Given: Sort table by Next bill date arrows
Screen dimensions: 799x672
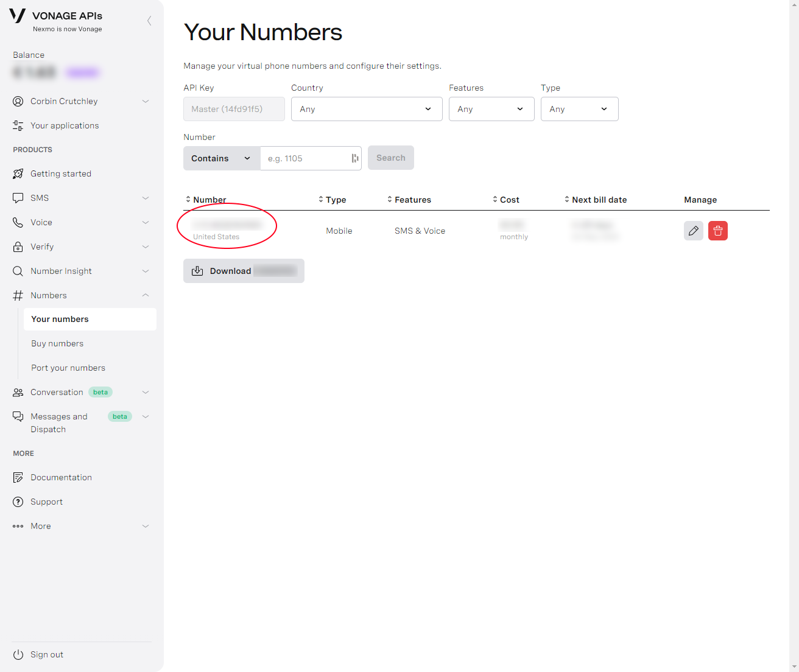Looking at the screenshot, I should pyautogui.click(x=567, y=199).
